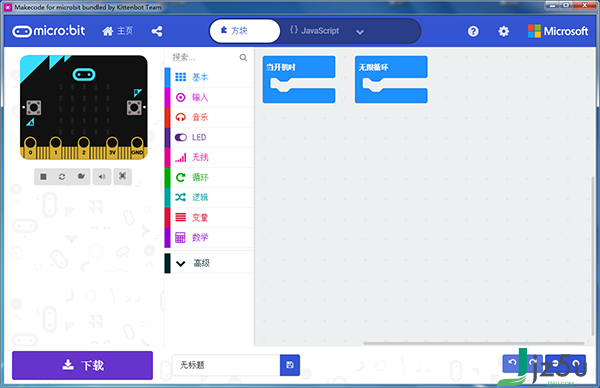This screenshot has width=600, height=388.
Task: Edit the project name field 无标题
Action: 226,365
